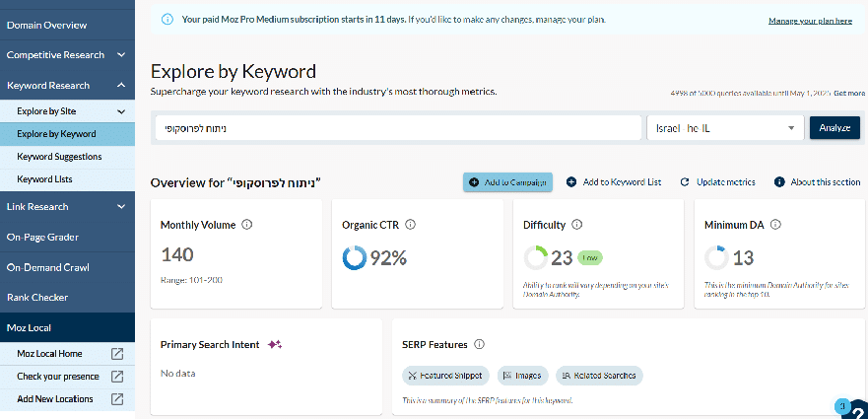
Task: Click the Organic CTR donut chart
Action: tap(355, 257)
